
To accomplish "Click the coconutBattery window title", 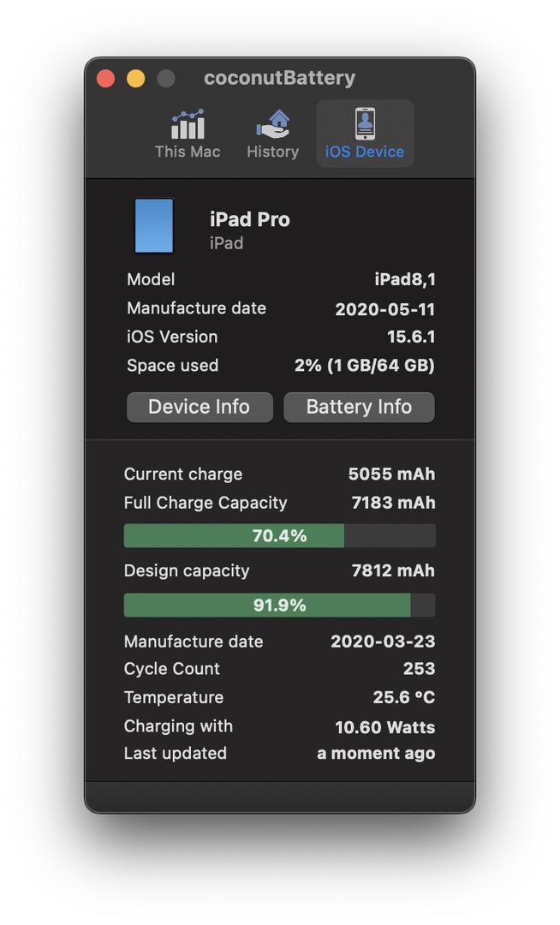I will pos(279,79).
